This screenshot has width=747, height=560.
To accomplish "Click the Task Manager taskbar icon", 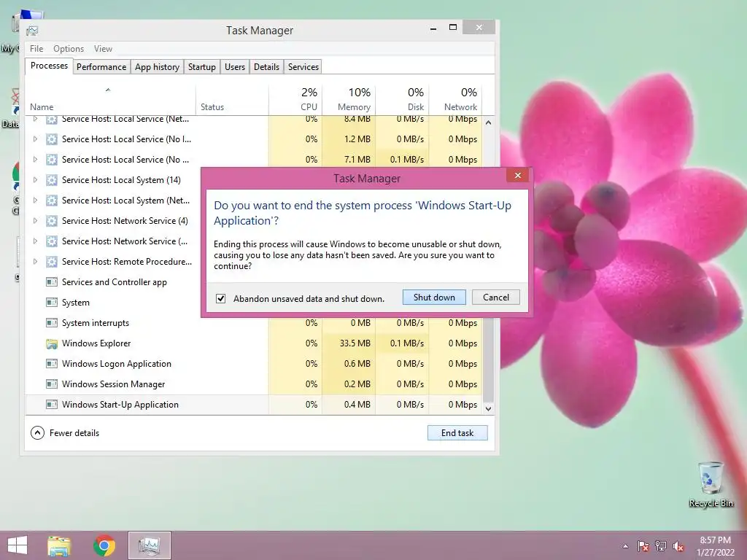I will coord(149,545).
